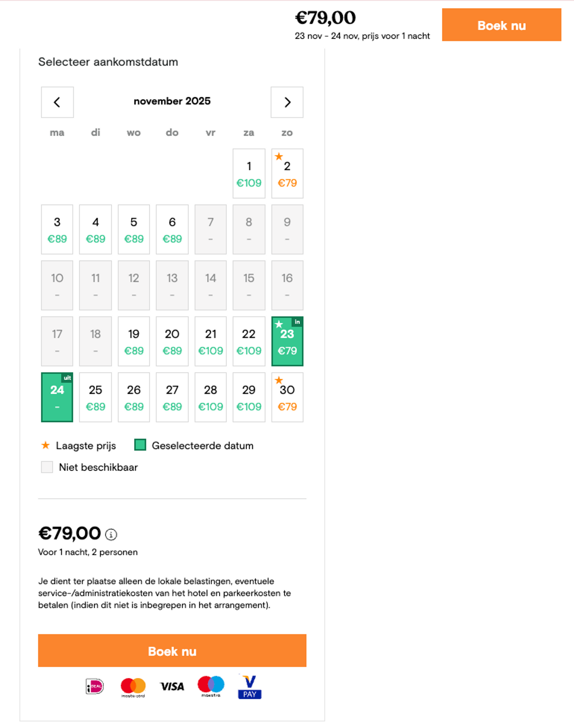Pick November 27 as arrival date
Viewport: 574px width, 728px height.
172,397
